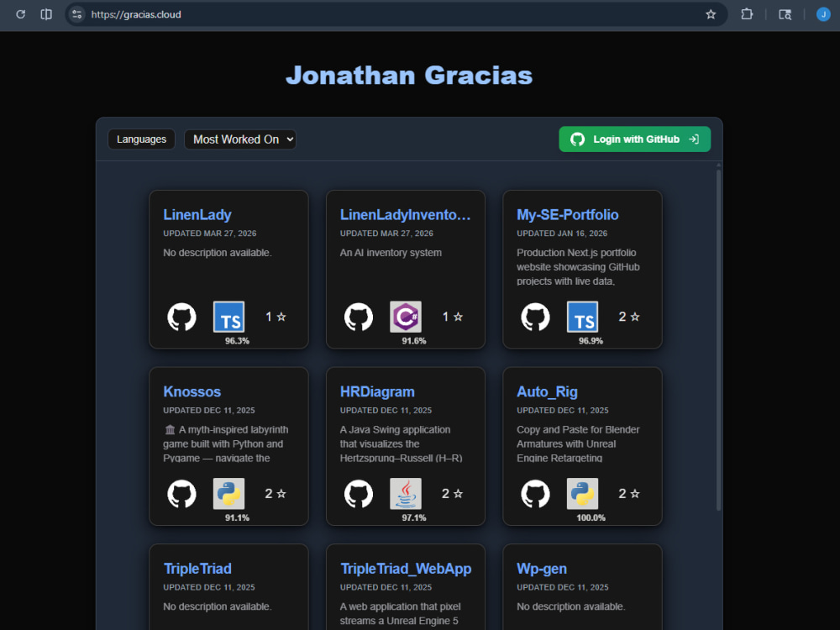Click the 96.9% label on My-SE-Portfolio
Viewport: 840px width, 630px height.
coord(591,341)
